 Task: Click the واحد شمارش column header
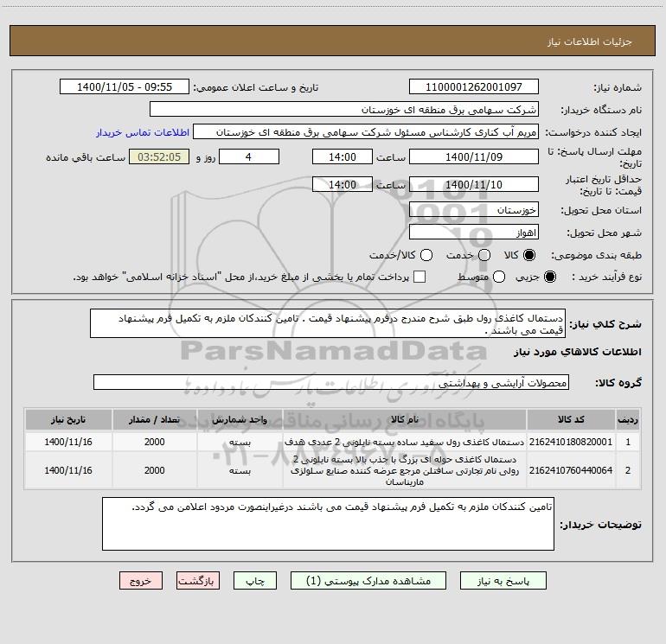pyautogui.click(x=240, y=419)
